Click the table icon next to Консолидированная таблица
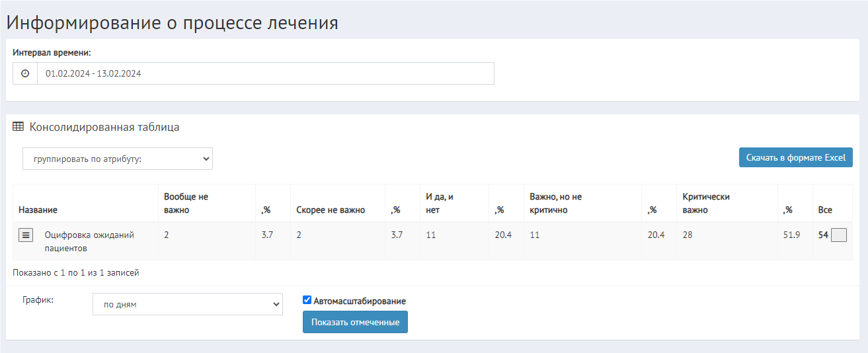This screenshot has height=353, width=868. pos(19,127)
